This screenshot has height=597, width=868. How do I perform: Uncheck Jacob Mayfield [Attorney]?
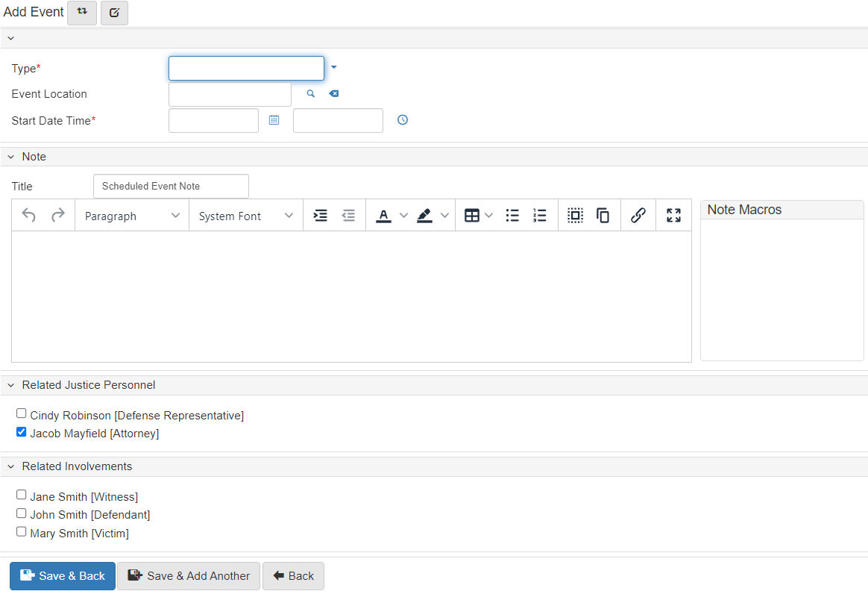[21, 431]
